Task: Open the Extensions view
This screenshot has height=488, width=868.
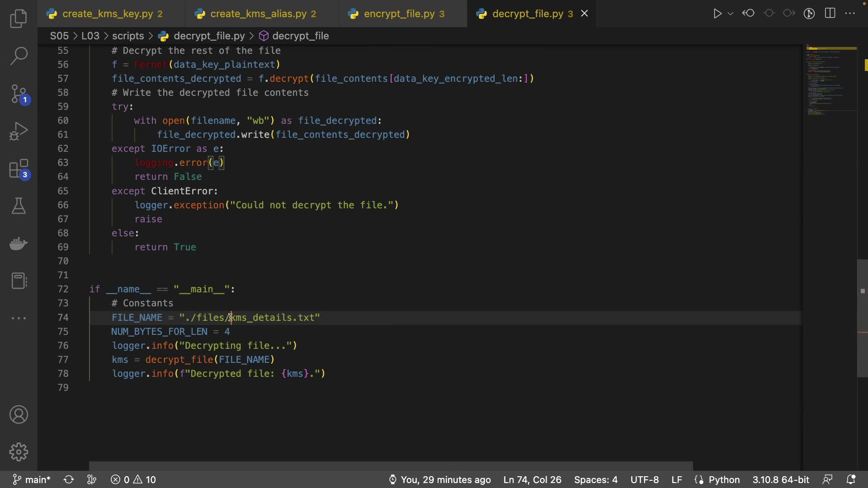Action: tap(19, 169)
